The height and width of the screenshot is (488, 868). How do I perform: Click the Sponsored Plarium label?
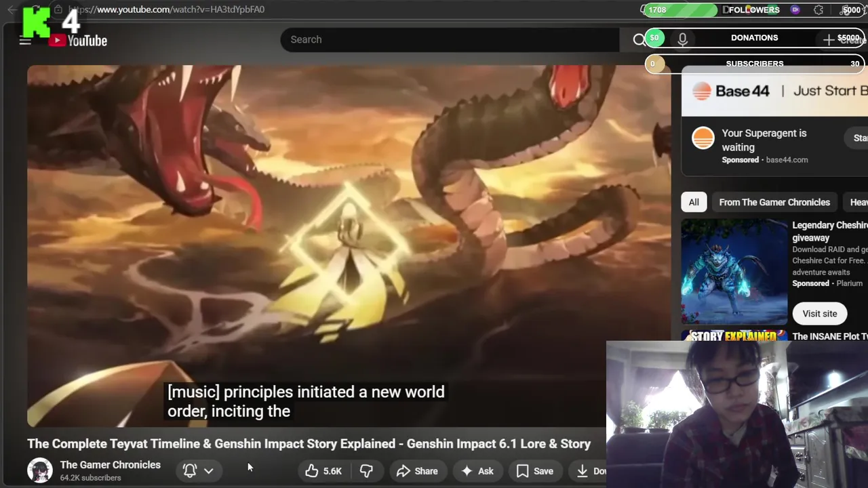tap(827, 283)
